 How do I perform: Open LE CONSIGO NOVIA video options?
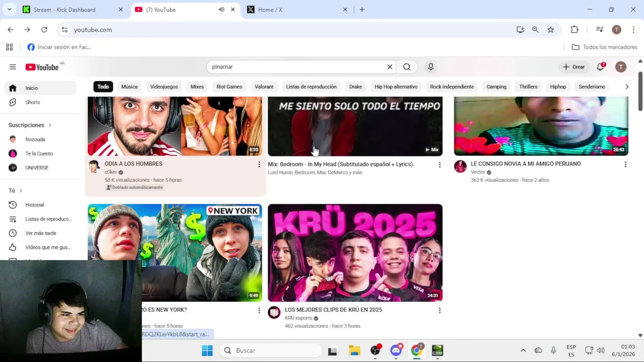click(625, 164)
